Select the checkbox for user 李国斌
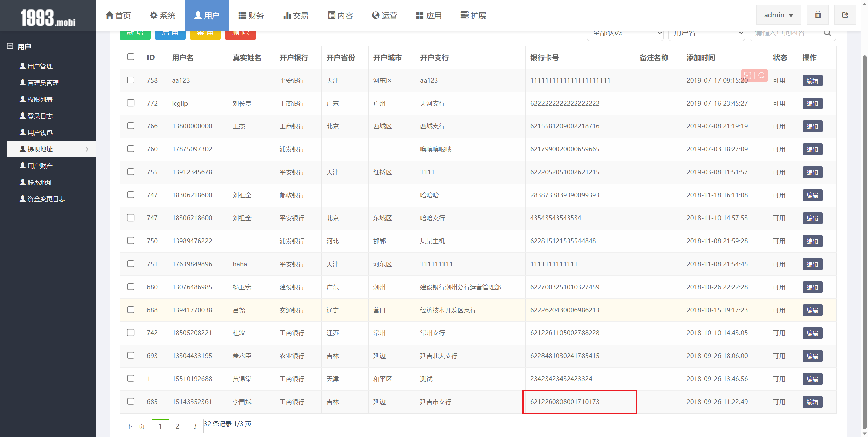This screenshot has width=868, height=437. [x=131, y=401]
